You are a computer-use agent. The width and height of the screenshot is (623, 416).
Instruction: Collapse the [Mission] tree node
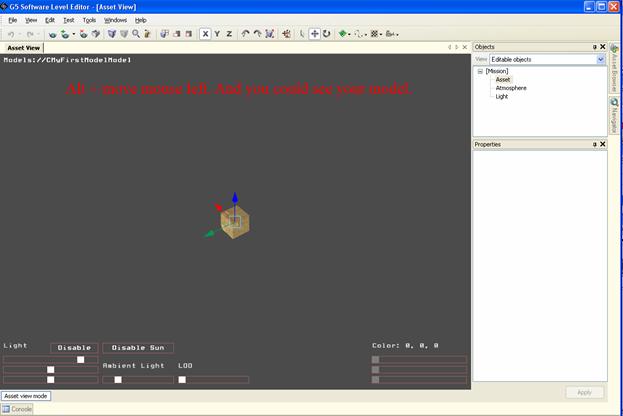[x=480, y=71]
